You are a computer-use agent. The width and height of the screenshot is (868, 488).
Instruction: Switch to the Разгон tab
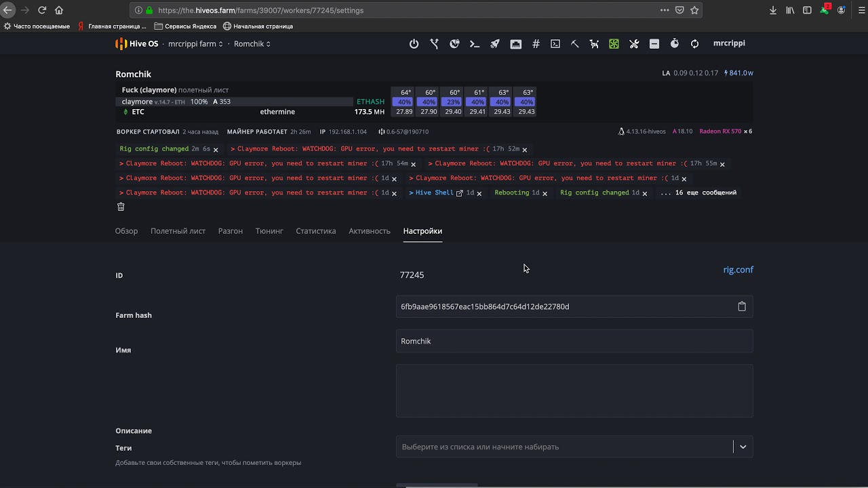click(x=231, y=231)
